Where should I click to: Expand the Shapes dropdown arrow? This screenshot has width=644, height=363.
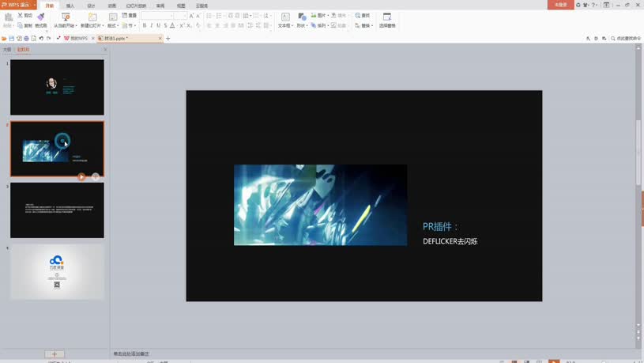307,25
